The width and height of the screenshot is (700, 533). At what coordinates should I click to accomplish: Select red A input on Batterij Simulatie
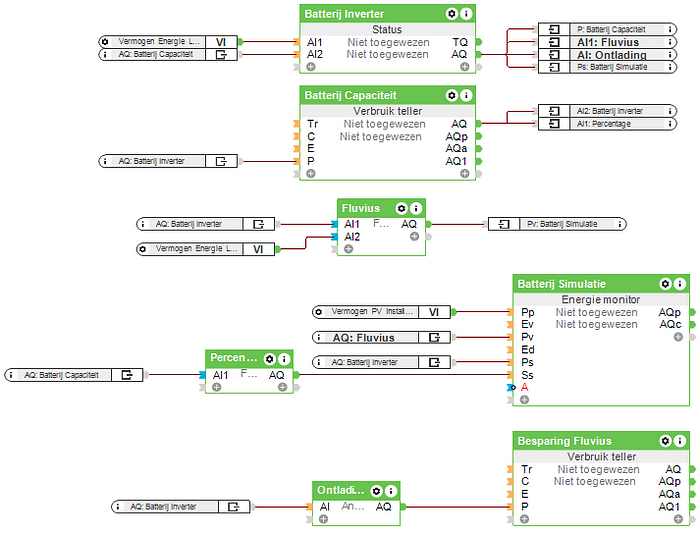(525, 387)
